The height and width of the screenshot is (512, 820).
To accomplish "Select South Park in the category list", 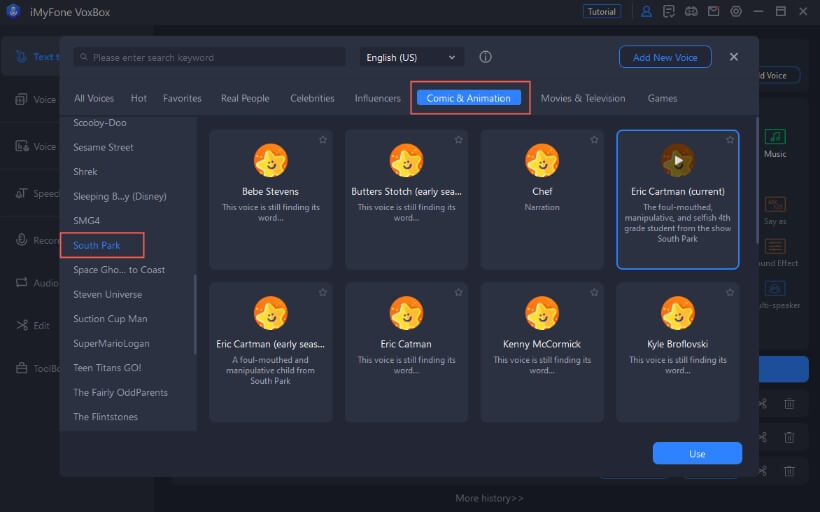I will (97, 245).
